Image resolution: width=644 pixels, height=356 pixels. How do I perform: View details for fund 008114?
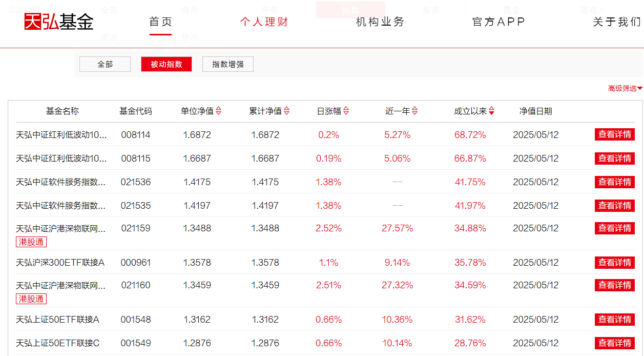(x=615, y=134)
